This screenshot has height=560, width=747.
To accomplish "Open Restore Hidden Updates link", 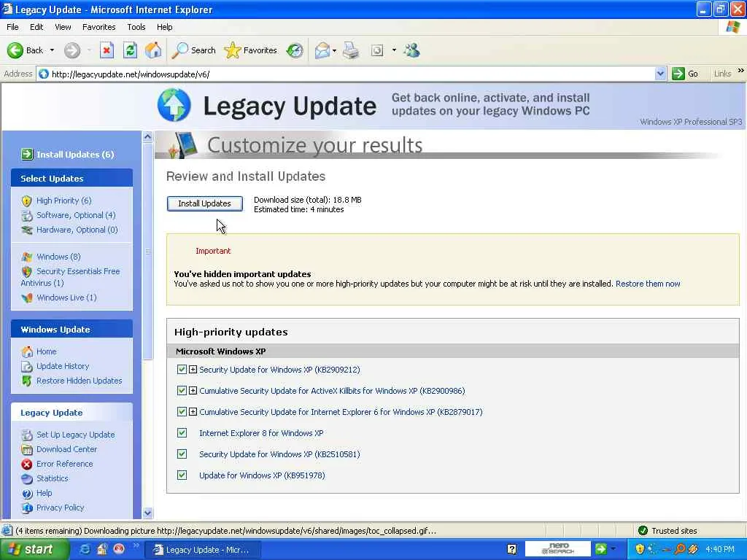I will pos(79,381).
